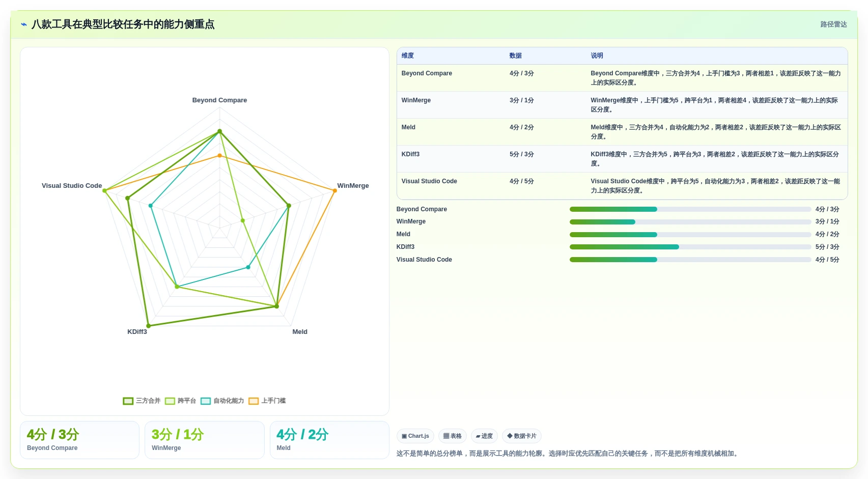Toggle the 上手门槛 legend series
Viewport: 868px width, 479px height.
tap(267, 401)
